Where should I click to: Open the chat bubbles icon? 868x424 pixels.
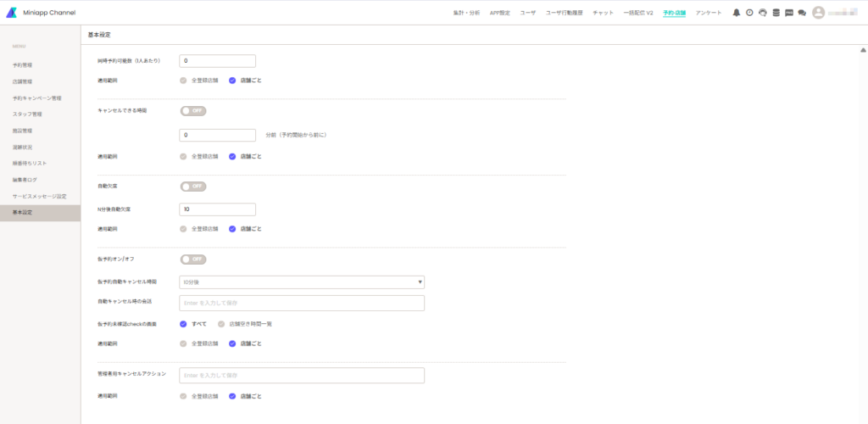coord(802,13)
